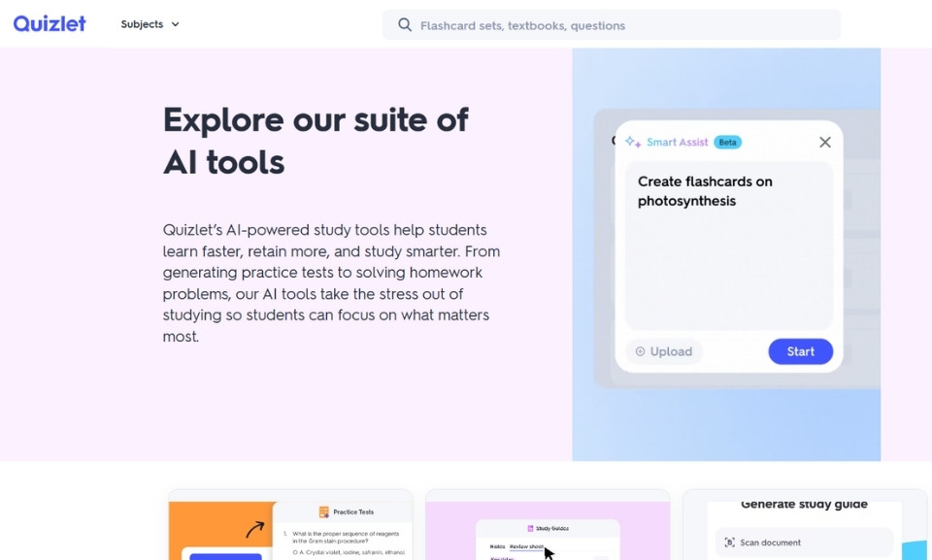This screenshot has width=932, height=560.
Task: Click the search magnifier icon
Action: 405,25
